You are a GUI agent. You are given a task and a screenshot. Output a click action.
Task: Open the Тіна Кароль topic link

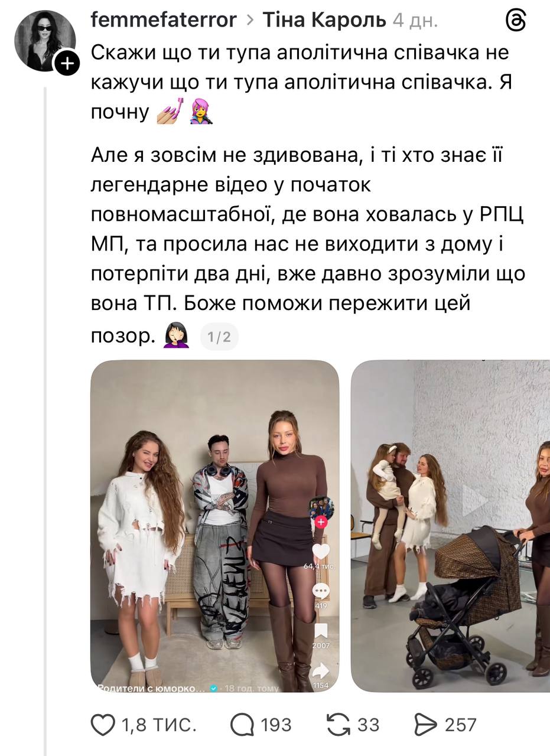tap(324, 20)
